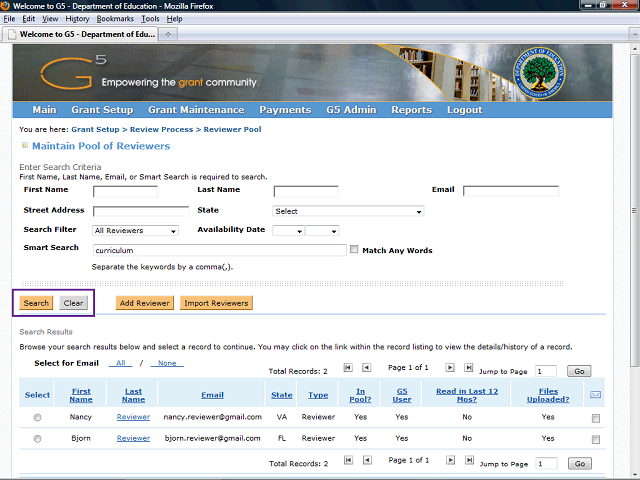The image size is (640, 480).
Task: Open Nancy's Reviewer last name link
Action: 133,417
